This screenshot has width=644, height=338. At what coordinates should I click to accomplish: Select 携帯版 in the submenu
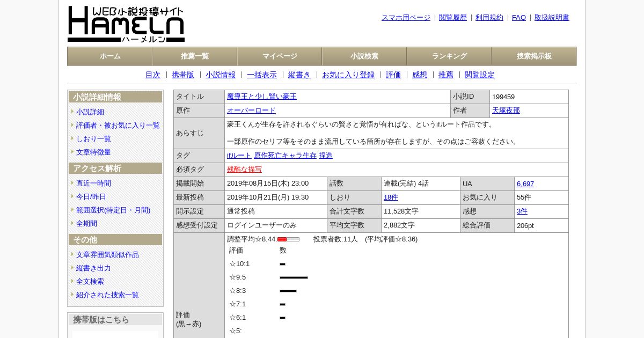(183, 75)
